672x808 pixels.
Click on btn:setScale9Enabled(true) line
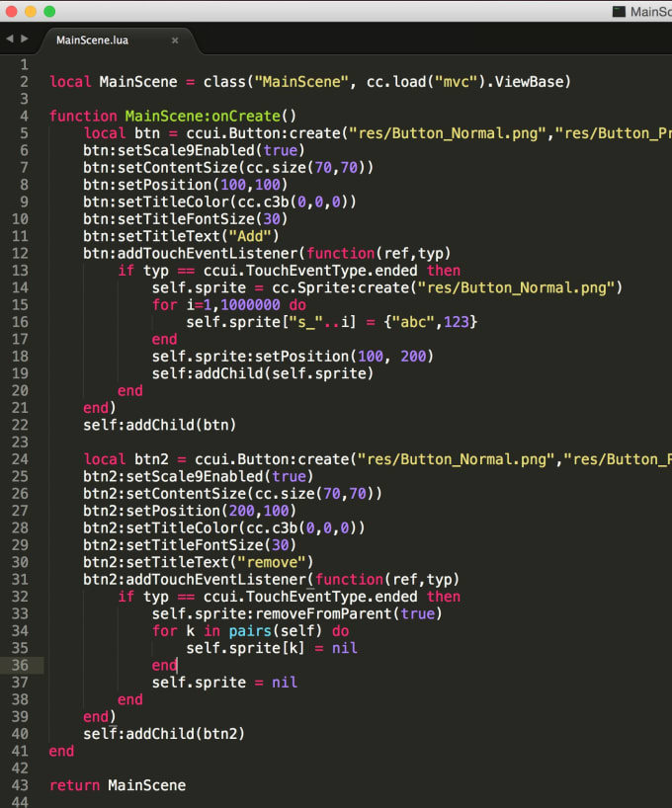click(194, 150)
